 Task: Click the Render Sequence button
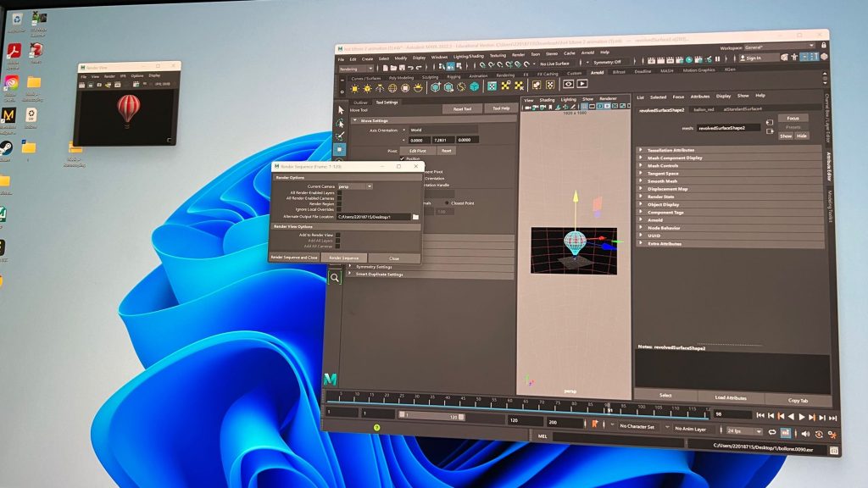[x=344, y=258]
